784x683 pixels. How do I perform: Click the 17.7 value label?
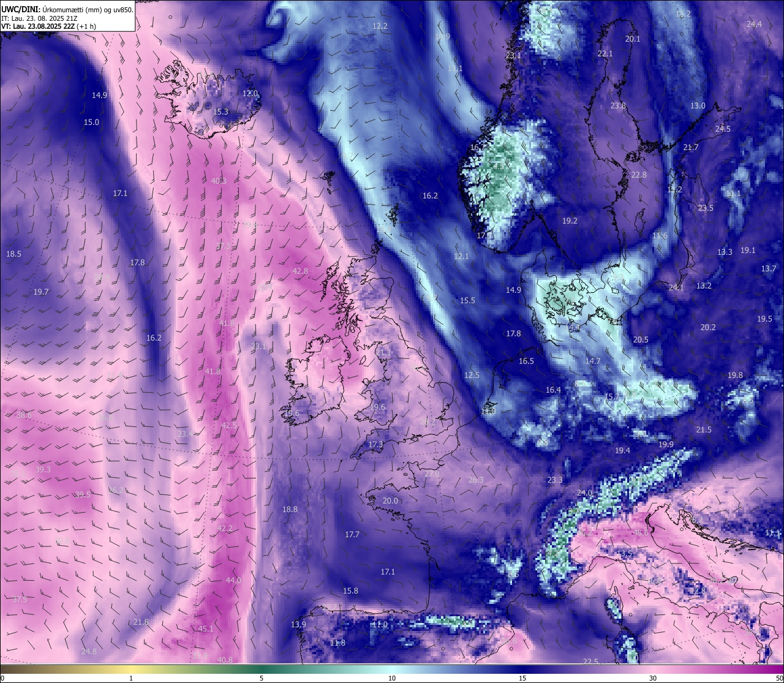[352, 534]
